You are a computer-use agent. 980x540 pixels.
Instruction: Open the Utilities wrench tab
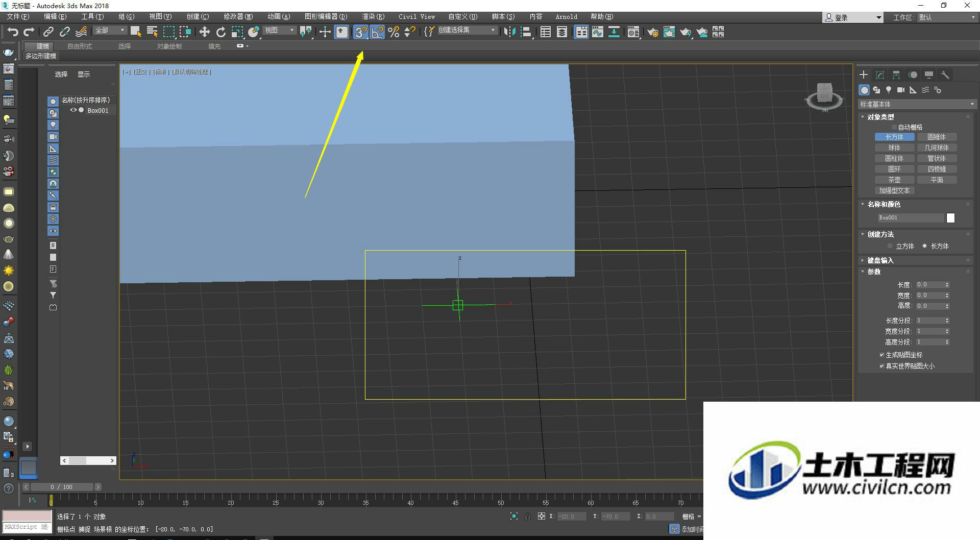click(x=945, y=75)
